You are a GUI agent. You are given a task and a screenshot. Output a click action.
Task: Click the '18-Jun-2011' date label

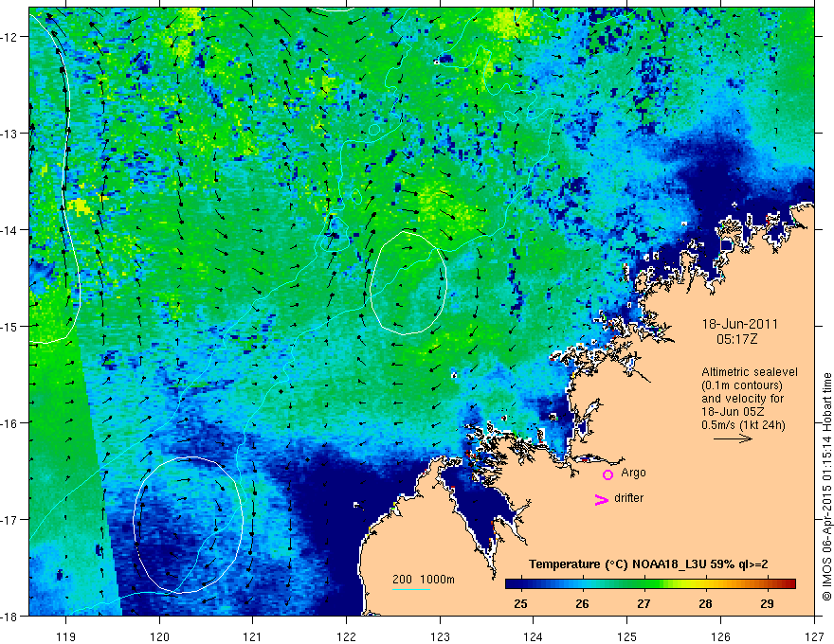click(x=740, y=324)
